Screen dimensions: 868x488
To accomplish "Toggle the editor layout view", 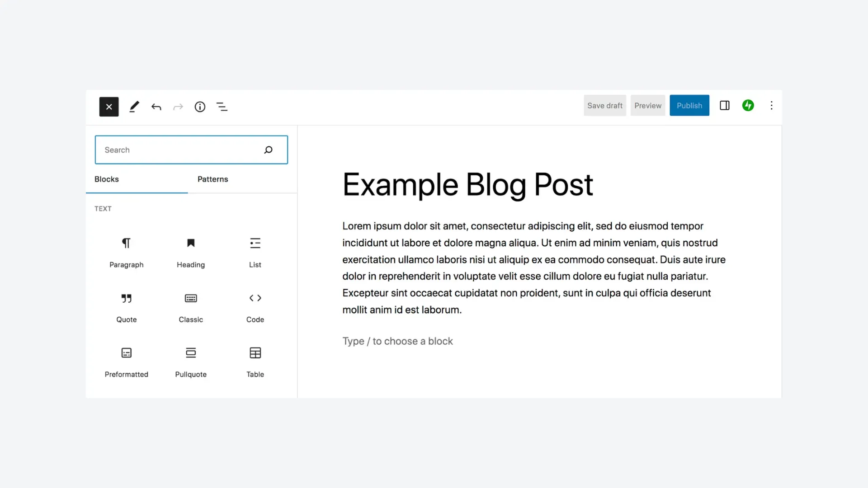I will click(x=724, y=105).
